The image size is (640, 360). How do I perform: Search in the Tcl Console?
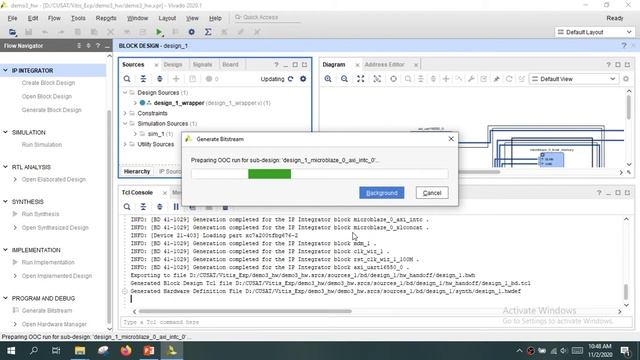click(127, 207)
